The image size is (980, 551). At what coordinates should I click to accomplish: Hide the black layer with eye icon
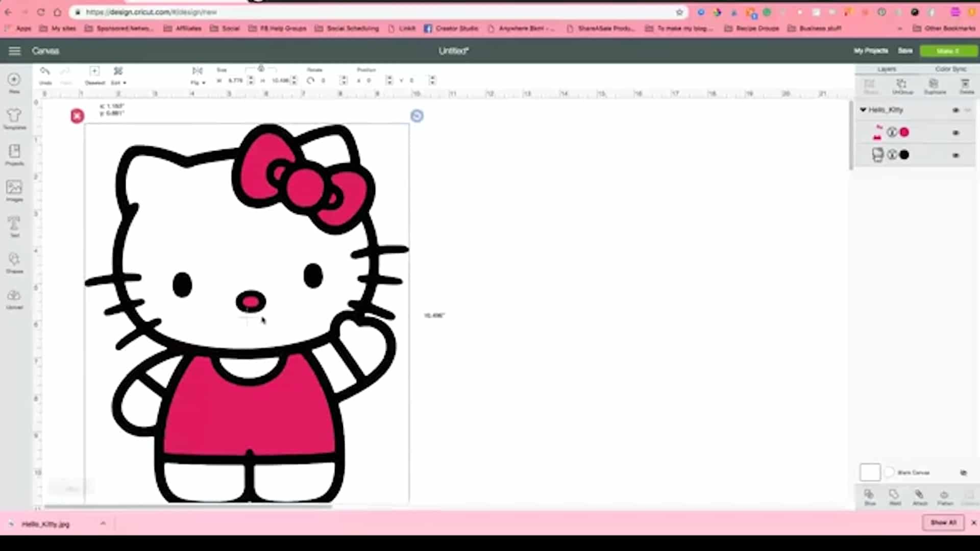955,155
